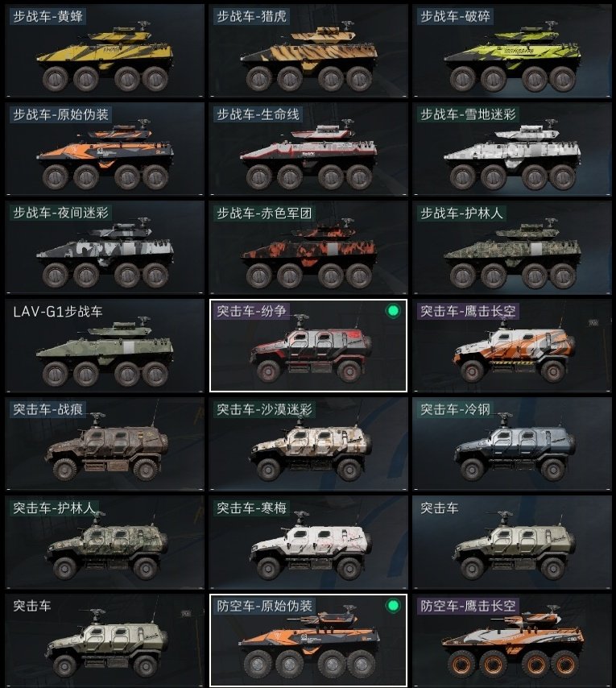Select the 步战车-赤色军团 red skin
This screenshot has height=688, width=616.
pyautogui.click(x=308, y=247)
